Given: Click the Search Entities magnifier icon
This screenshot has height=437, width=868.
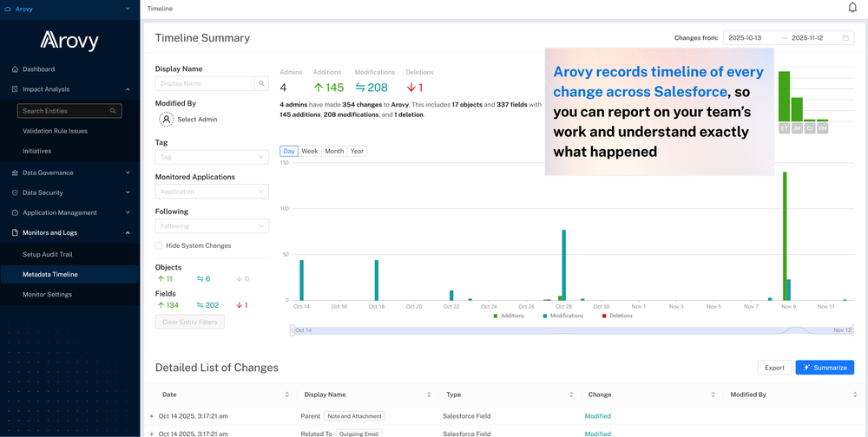Looking at the screenshot, I should [113, 111].
